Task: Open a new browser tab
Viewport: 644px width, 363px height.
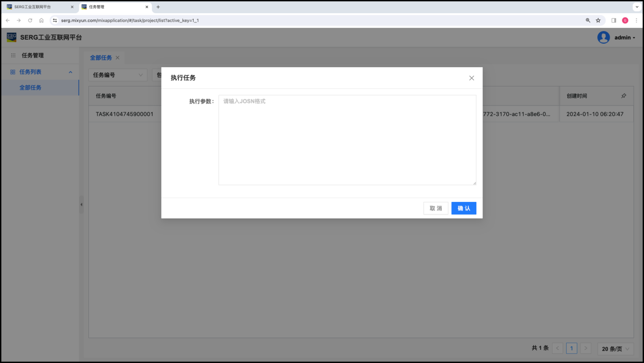Action: click(158, 7)
